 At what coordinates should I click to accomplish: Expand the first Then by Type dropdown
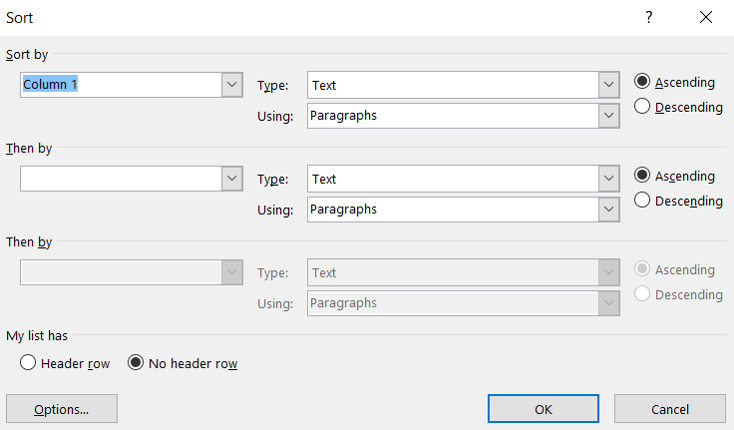(x=609, y=178)
